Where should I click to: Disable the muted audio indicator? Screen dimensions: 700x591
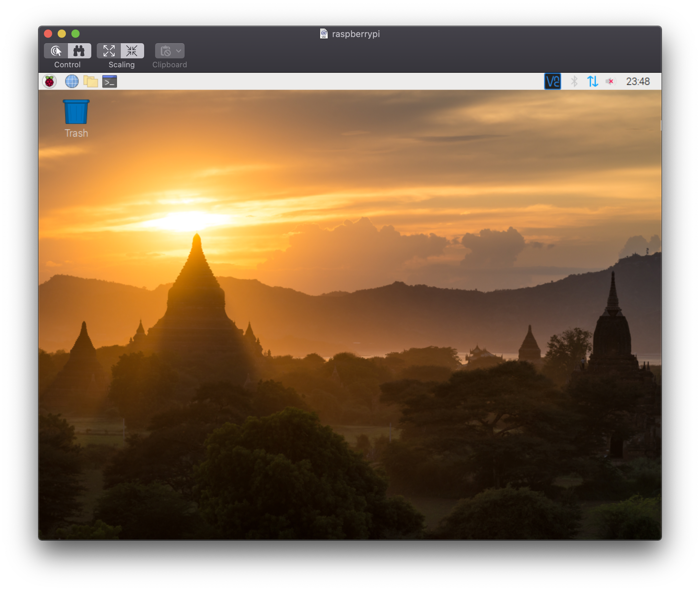click(610, 81)
